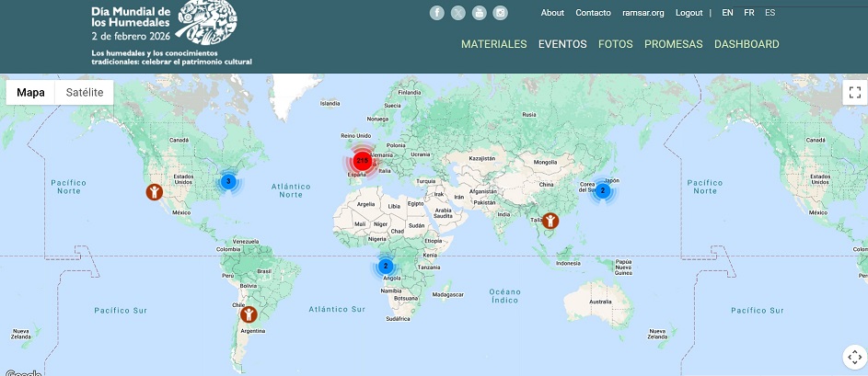Click the blue 2 cluster near Japan
The width and height of the screenshot is (868, 376).
pos(602,191)
